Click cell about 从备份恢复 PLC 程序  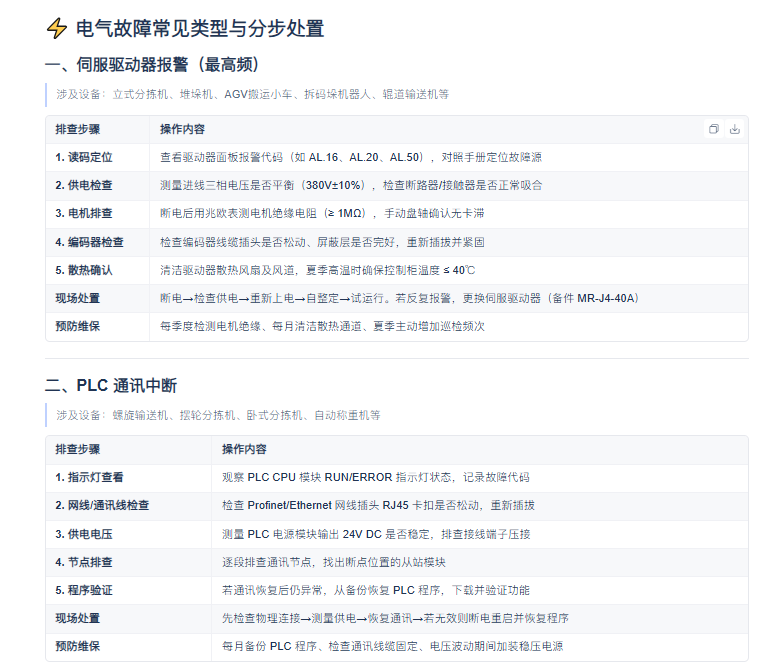click(480, 590)
